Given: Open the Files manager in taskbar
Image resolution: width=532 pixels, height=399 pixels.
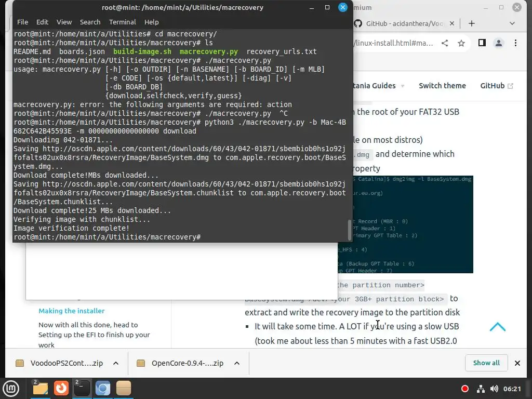Looking at the screenshot, I should 41,388.
